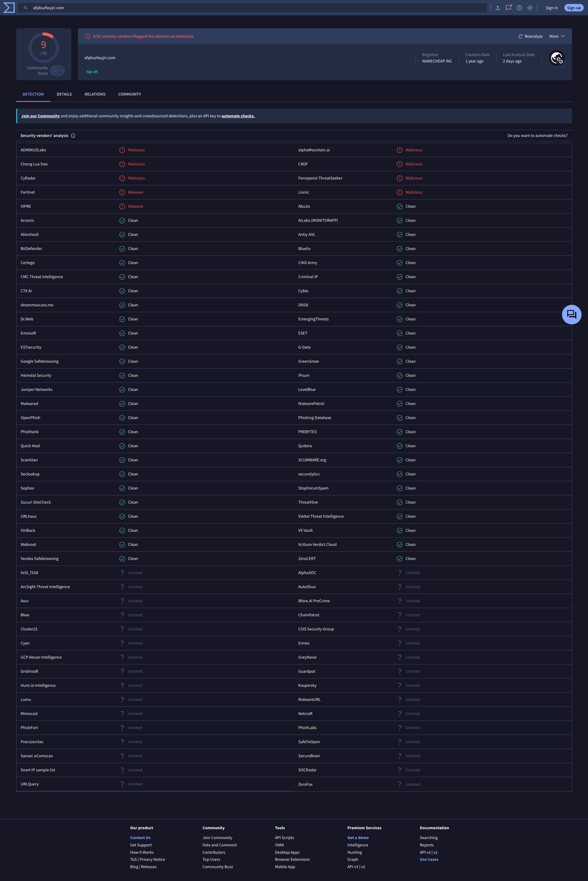Image resolution: width=588 pixels, height=881 pixels.
Task: Open the Use Cases footer link
Action: point(429,860)
